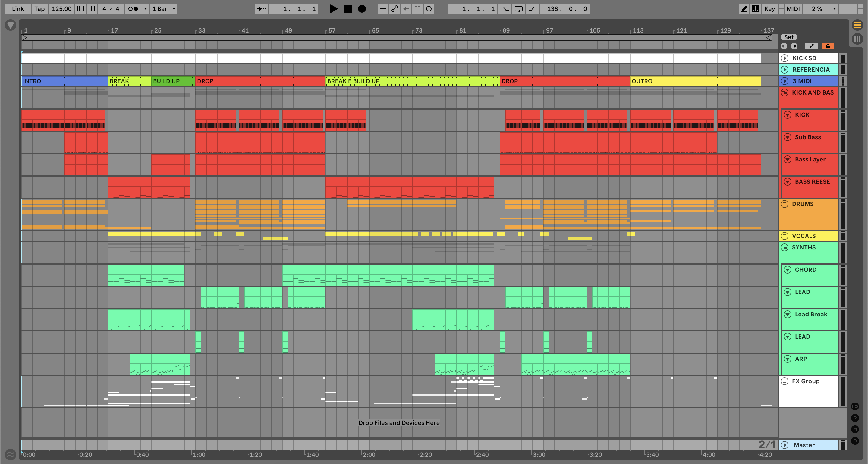868x464 pixels.
Task: Toggle the Returns (R) show button
Action: pos(855,418)
